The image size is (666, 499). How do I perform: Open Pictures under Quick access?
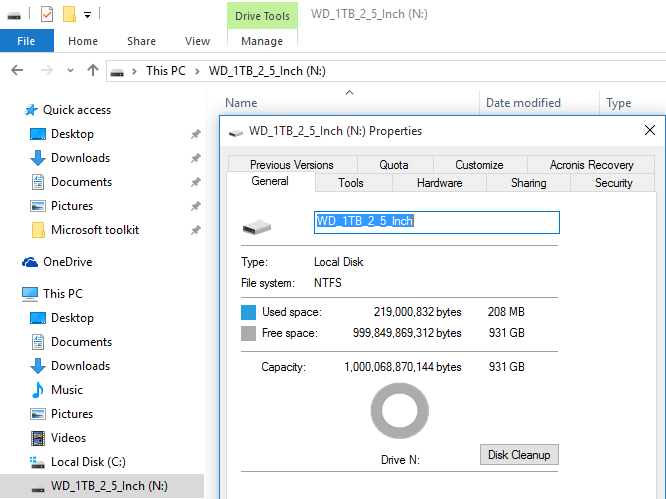(72, 206)
